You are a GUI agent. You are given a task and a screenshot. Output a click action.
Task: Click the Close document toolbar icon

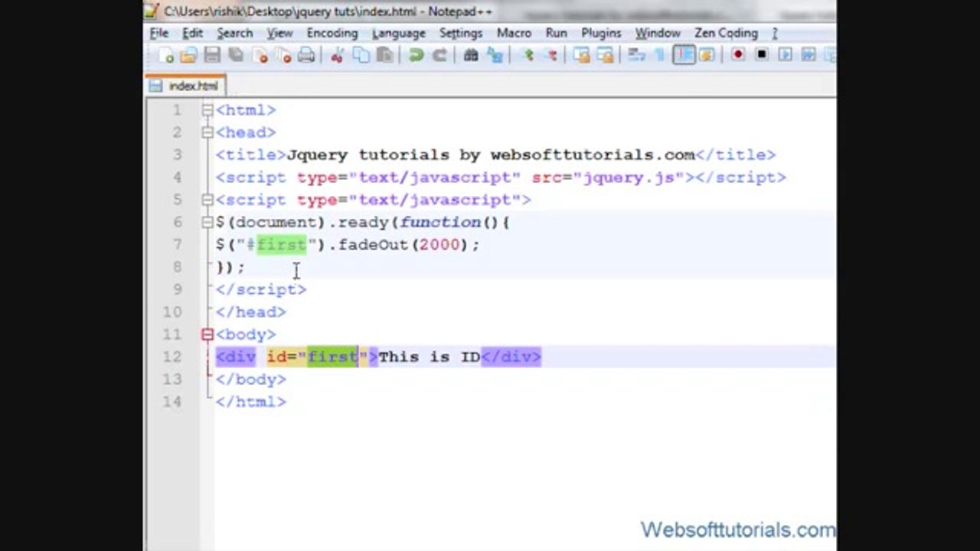click(260, 55)
